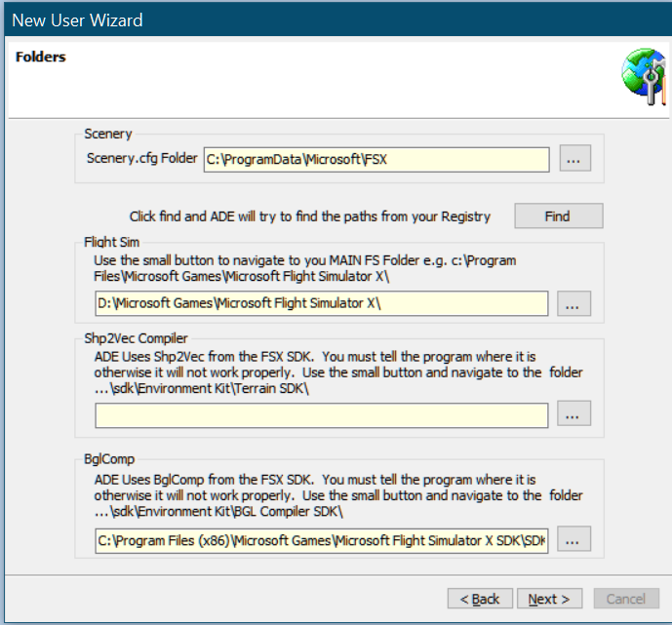Open browse dialog for Flight Sim folder
This screenshot has height=625, width=672.
[573, 303]
